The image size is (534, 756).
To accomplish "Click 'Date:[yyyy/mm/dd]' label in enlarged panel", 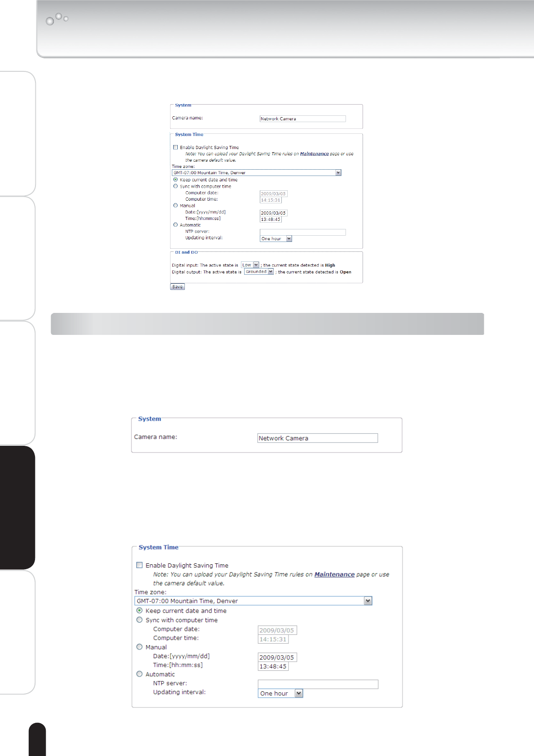I will tap(181, 656).
